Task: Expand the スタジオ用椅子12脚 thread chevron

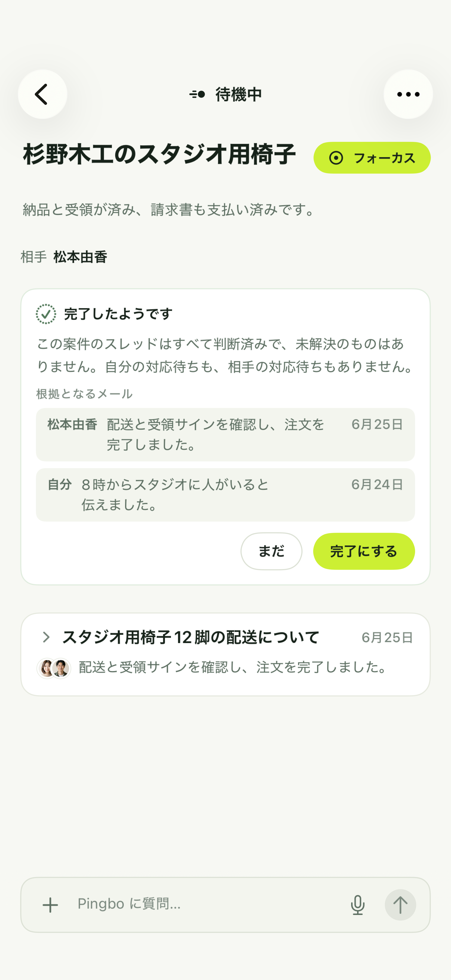Action: 46,637
